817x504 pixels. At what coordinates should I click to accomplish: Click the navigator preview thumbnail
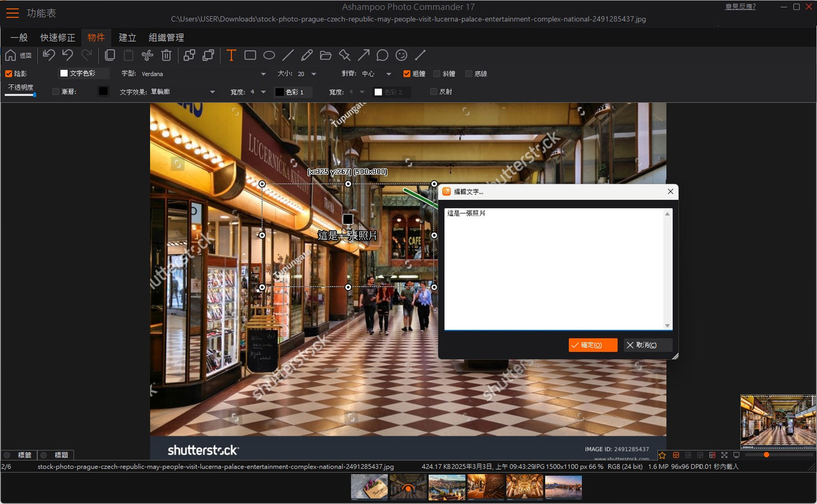point(778,421)
